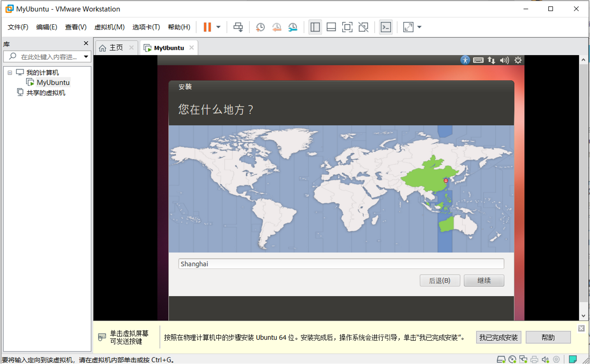Show the console view
Viewport: 590px width, 364px height.
(x=385, y=27)
